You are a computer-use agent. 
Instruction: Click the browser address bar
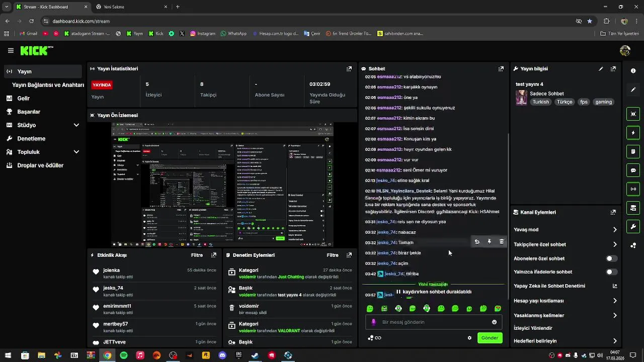click(x=307, y=21)
